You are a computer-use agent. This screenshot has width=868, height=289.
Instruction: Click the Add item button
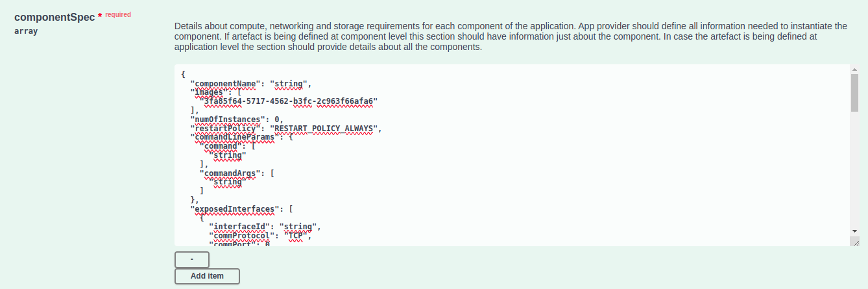207,276
